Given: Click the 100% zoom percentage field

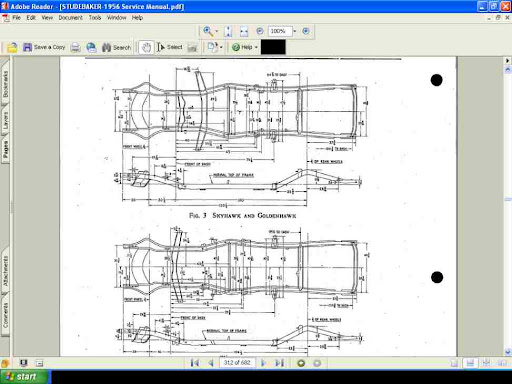Looking at the screenshot, I should (x=280, y=31).
